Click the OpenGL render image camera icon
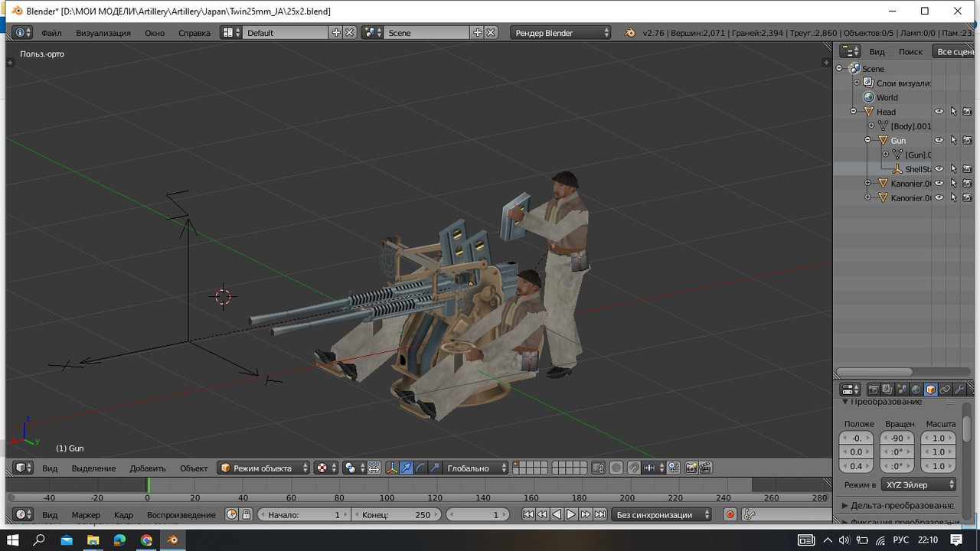The width and height of the screenshot is (980, 551). tap(691, 468)
